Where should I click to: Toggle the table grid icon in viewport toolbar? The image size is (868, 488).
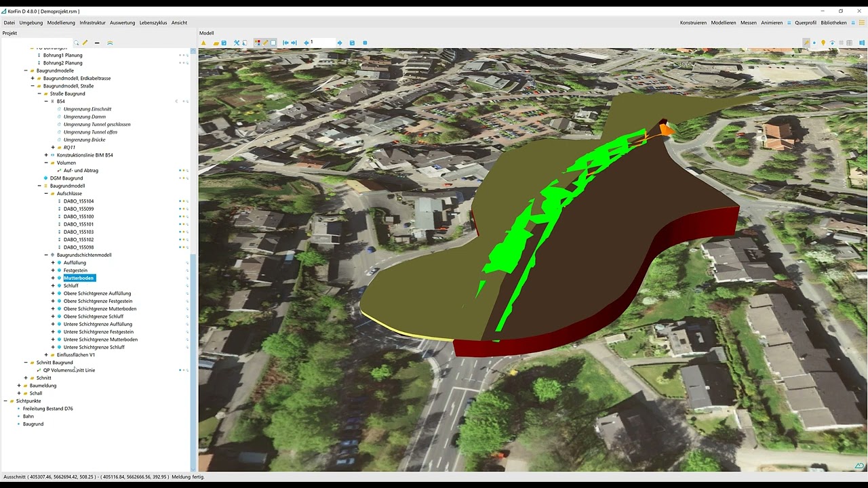(849, 43)
